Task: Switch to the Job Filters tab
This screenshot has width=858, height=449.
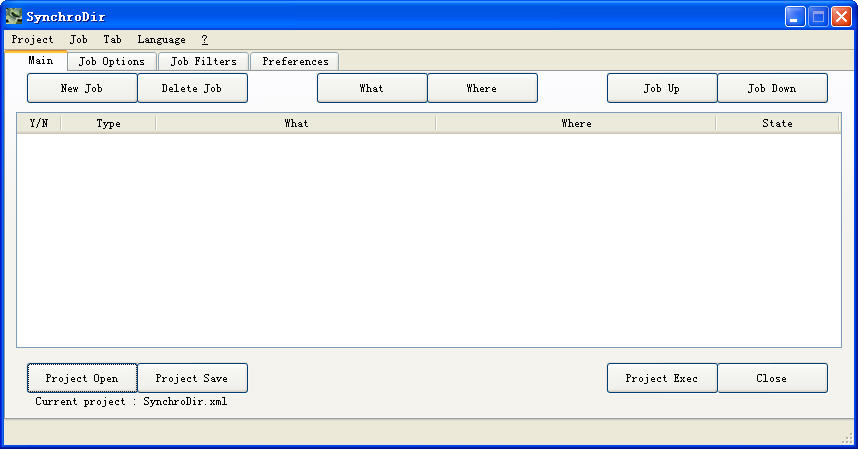Action: (203, 61)
